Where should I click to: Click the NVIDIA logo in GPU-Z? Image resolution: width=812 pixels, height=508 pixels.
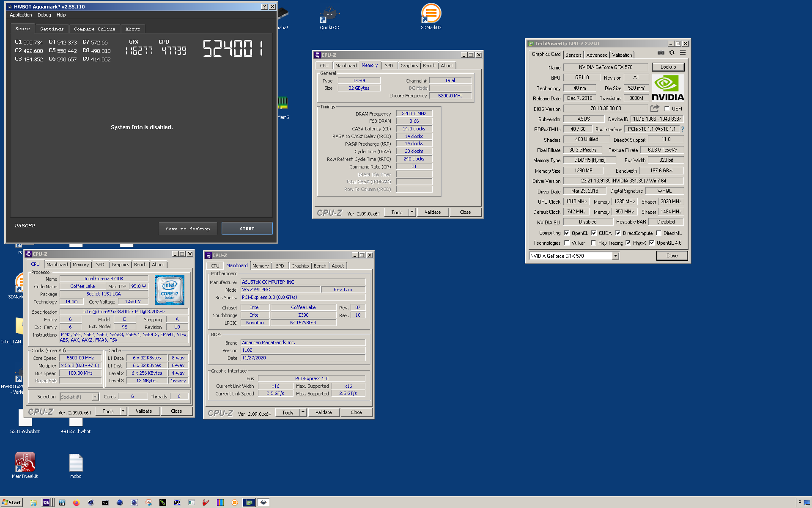pos(668,88)
